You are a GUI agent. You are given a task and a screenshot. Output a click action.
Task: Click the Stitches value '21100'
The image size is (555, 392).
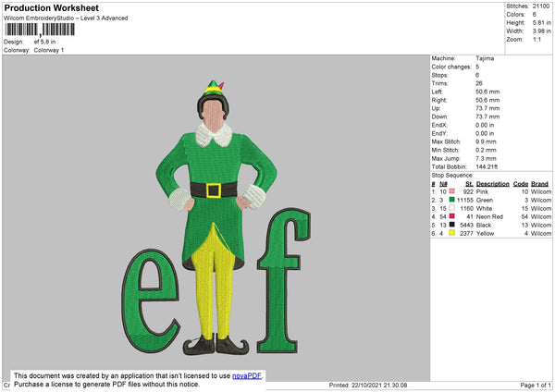541,6
